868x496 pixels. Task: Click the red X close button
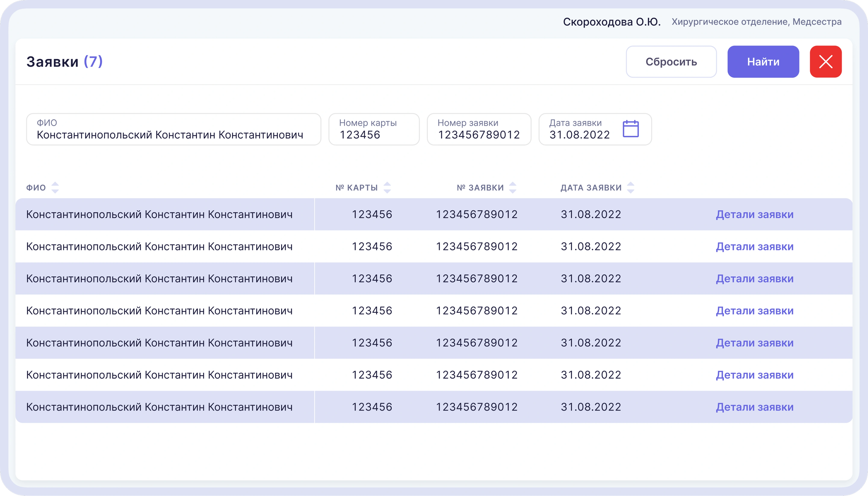click(825, 62)
